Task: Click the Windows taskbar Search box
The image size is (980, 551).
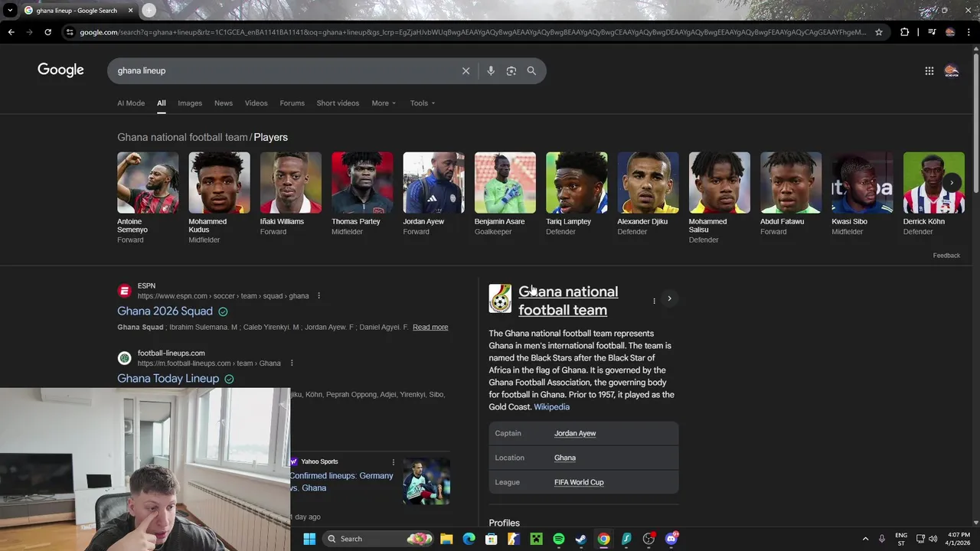Action: [378, 539]
